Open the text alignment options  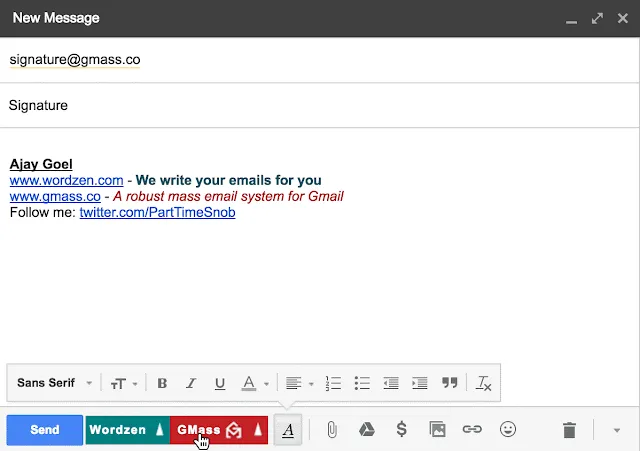299,383
